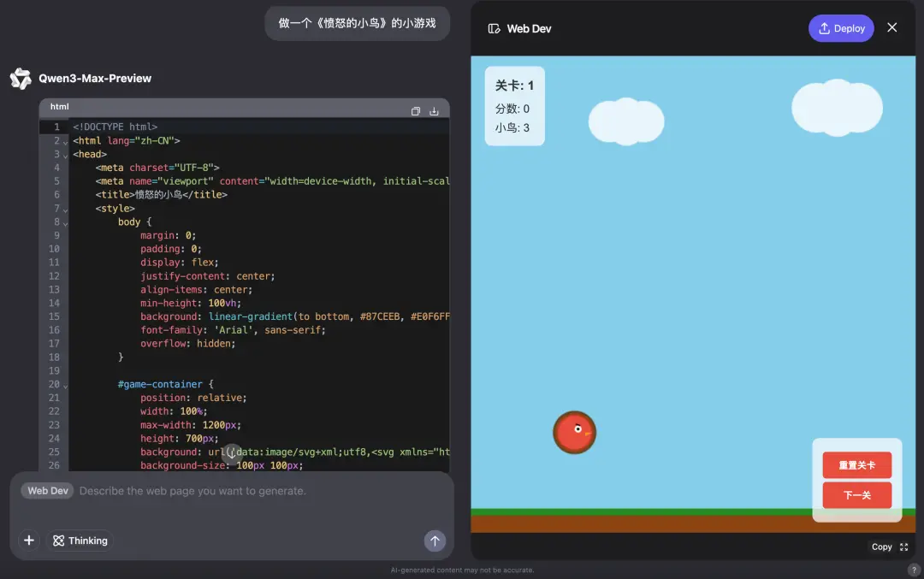Click the Web Dev panel icon

[x=494, y=28]
